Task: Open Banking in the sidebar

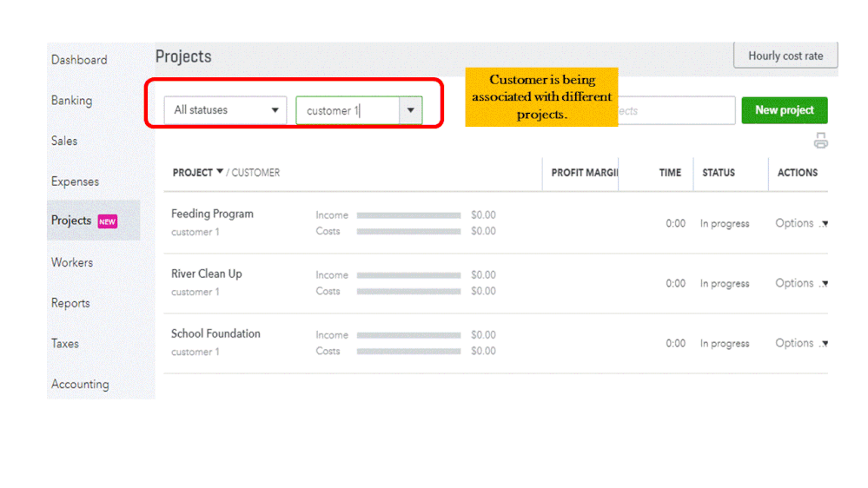Action: point(71,100)
